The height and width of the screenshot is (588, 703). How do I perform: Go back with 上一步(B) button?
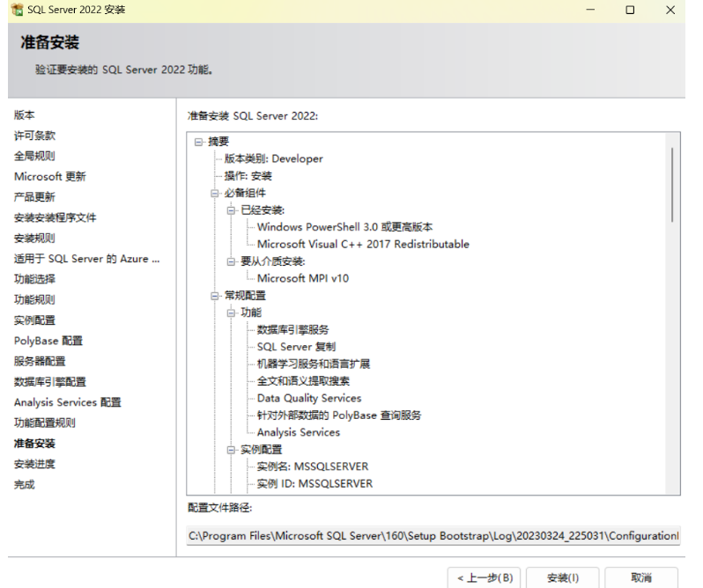[x=485, y=577]
